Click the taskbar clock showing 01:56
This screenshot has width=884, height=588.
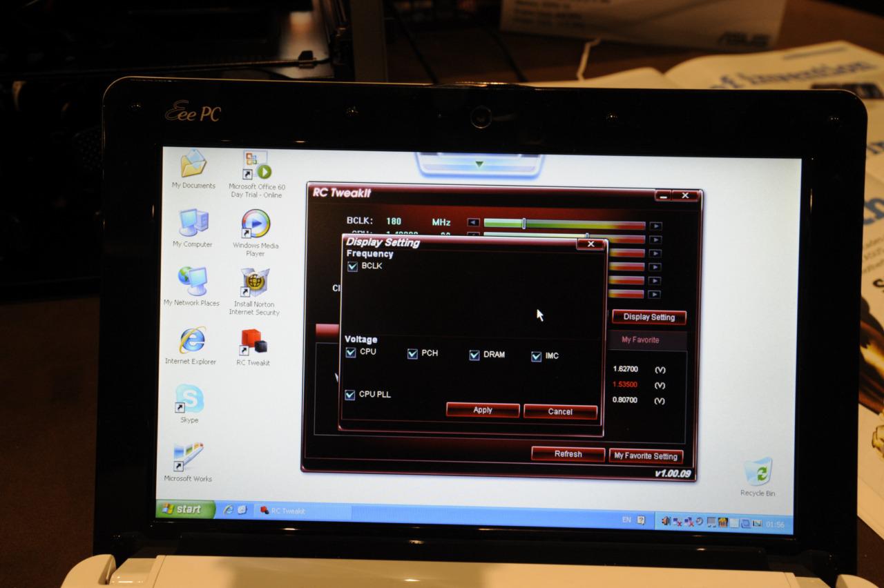coord(776,525)
